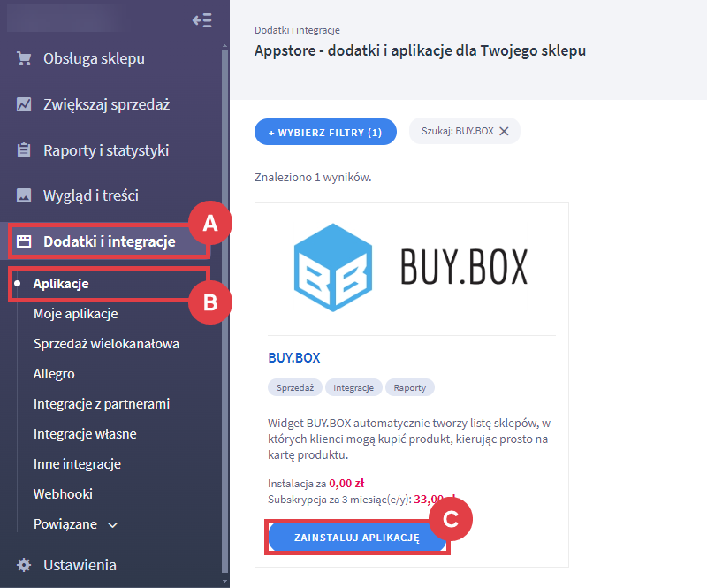Remove the BUY.BOX search filter with X

pyautogui.click(x=504, y=132)
